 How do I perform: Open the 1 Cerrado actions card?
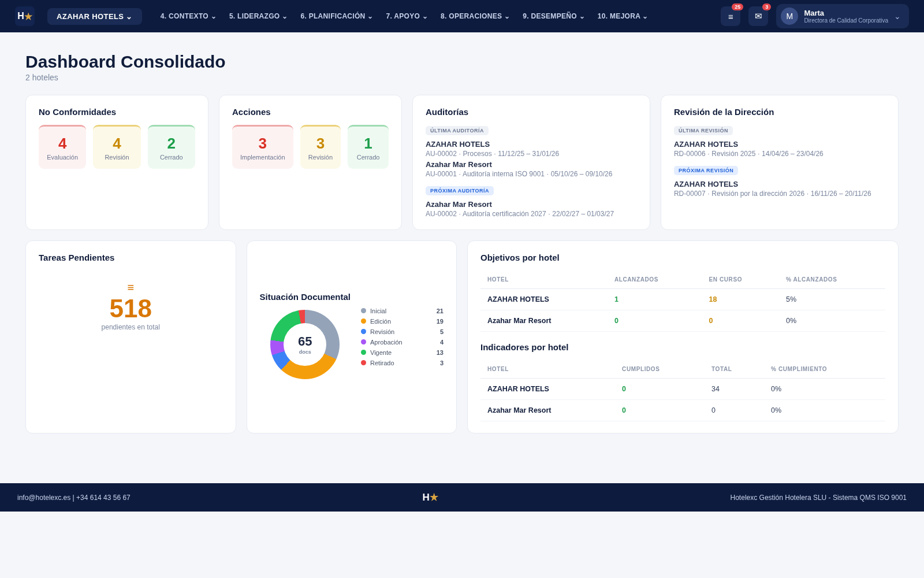tap(368, 147)
